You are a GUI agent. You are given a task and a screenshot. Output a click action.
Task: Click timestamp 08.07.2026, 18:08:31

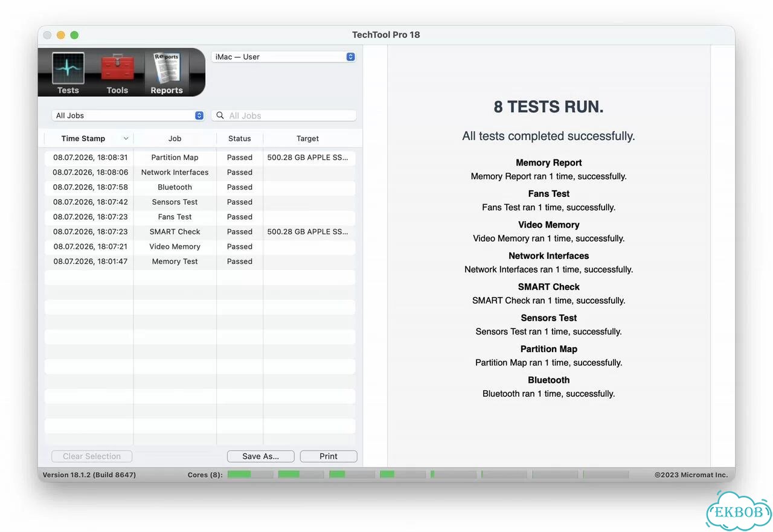click(91, 158)
